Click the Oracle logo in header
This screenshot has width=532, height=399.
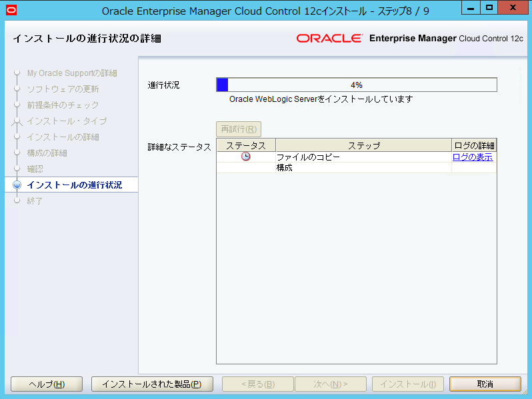pyautogui.click(x=329, y=38)
